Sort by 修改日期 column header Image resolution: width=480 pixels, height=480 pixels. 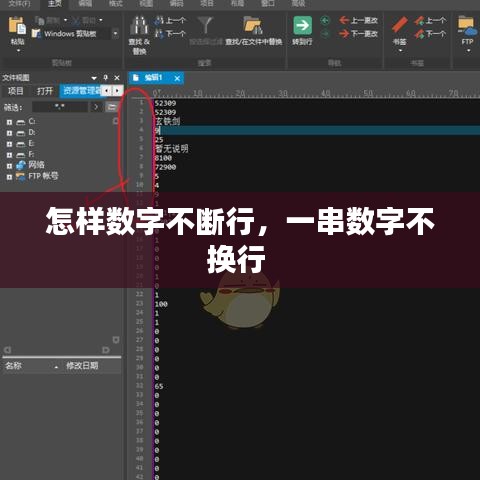(x=82, y=366)
